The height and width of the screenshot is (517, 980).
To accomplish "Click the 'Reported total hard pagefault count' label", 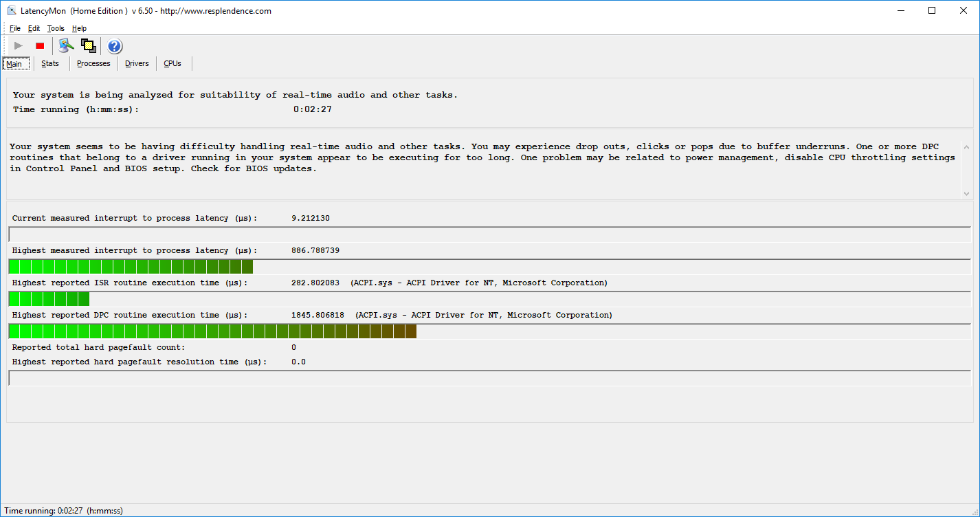I will tap(98, 348).
